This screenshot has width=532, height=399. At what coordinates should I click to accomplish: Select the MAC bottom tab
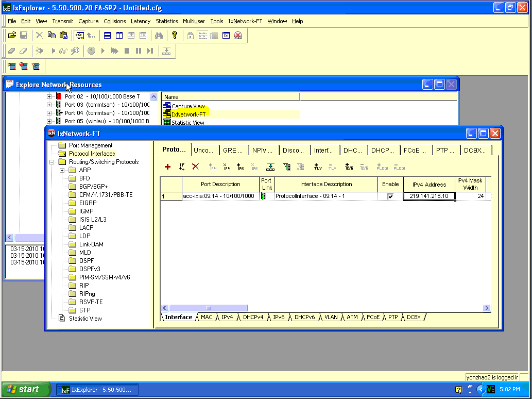(x=207, y=317)
